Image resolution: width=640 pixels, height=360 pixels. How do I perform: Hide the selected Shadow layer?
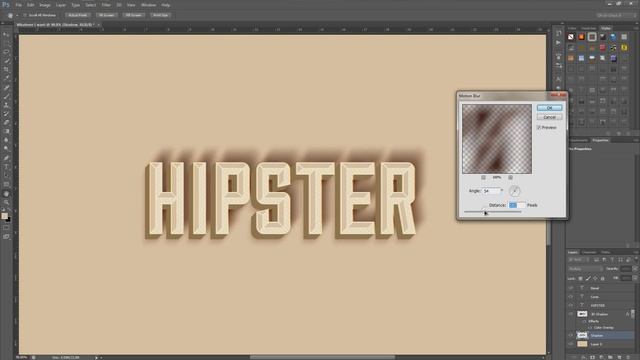point(571,335)
